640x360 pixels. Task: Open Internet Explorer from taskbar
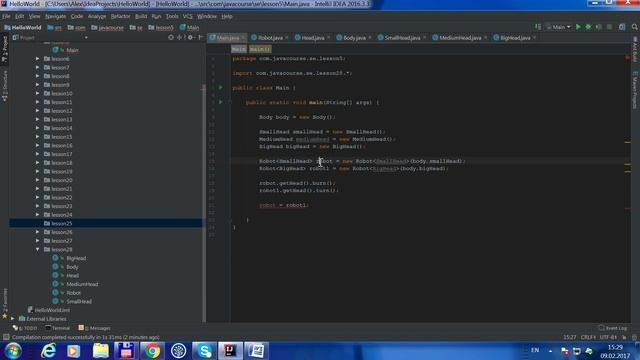tap(48, 351)
